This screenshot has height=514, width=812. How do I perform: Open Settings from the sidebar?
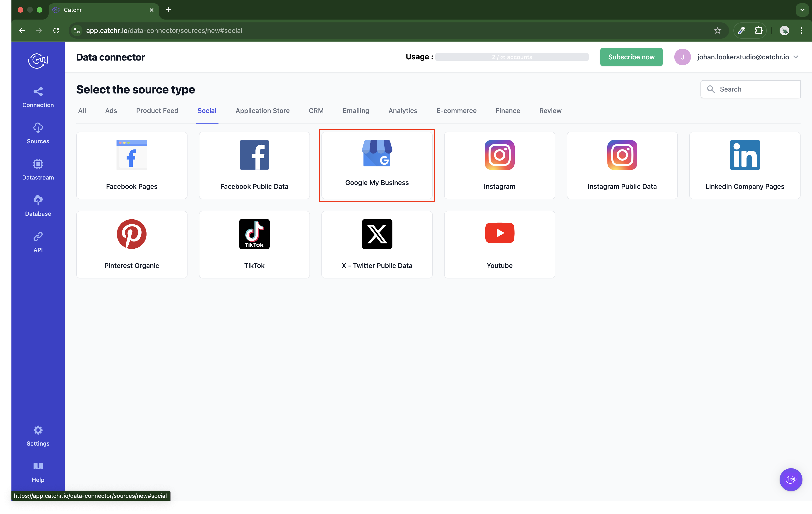(38, 436)
